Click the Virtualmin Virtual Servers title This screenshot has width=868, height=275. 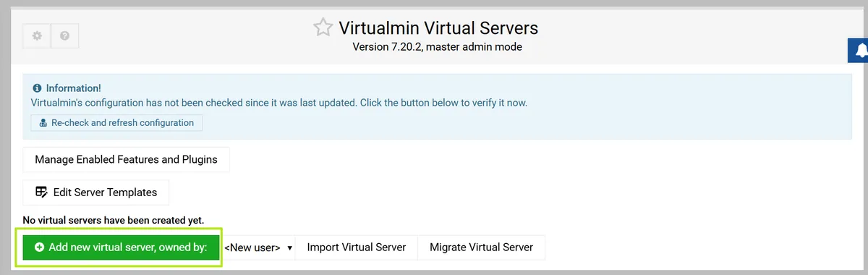438,28
